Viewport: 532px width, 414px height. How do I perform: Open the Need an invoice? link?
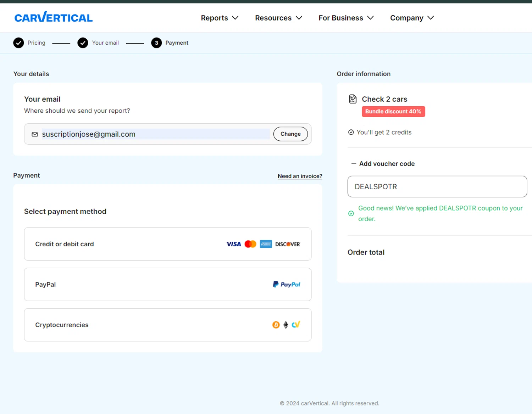coord(300,176)
